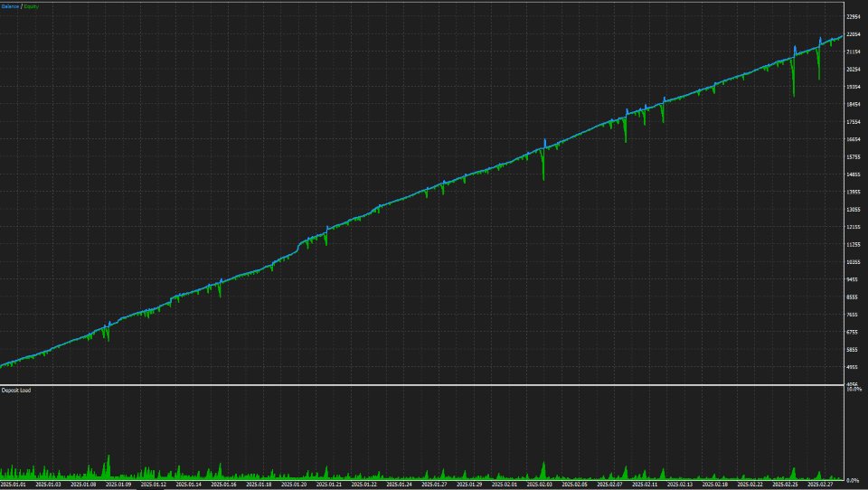Click the 13055 price axis label
868x490 pixels.
click(x=854, y=209)
